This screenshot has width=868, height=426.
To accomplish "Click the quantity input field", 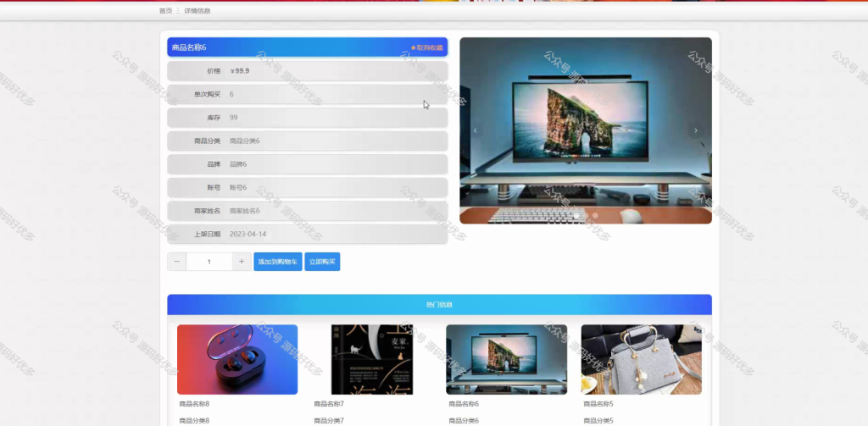I will 209,262.
